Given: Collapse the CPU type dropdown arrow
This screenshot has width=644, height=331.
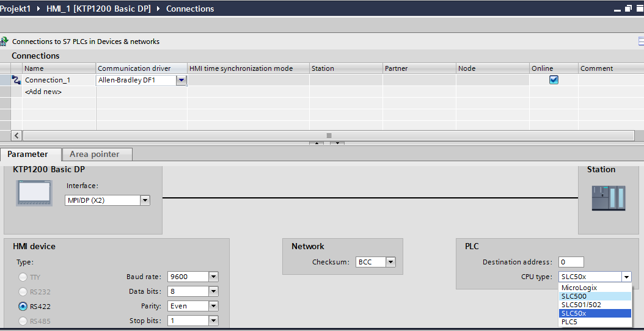Looking at the screenshot, I should (626, 277).
